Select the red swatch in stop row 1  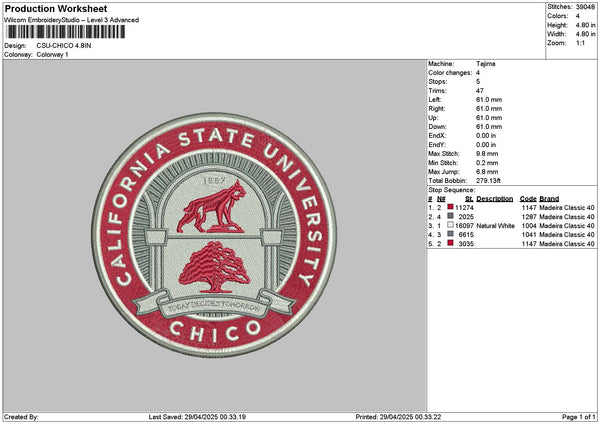(x=450, y=207)
